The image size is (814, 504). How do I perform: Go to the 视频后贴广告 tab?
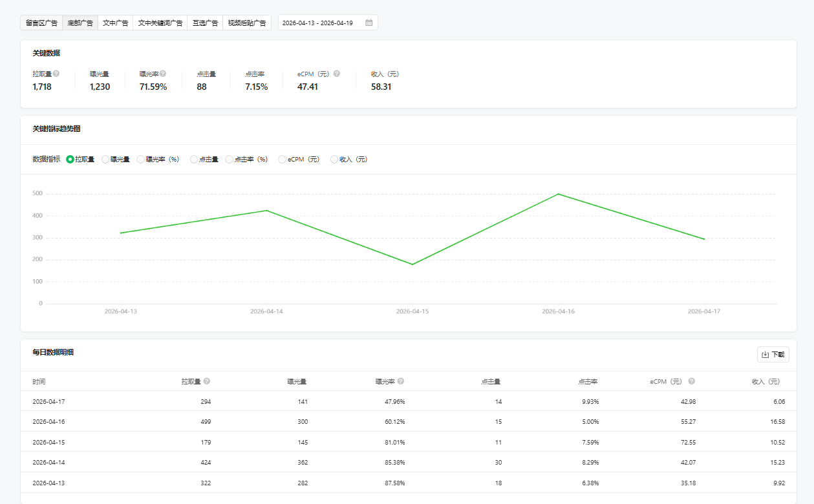coord(247,23)
